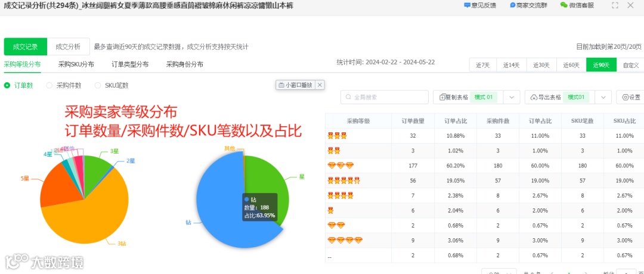Sort by the 采购等级 column header
This screenshot has height=274, width=644.
(358, 121)
